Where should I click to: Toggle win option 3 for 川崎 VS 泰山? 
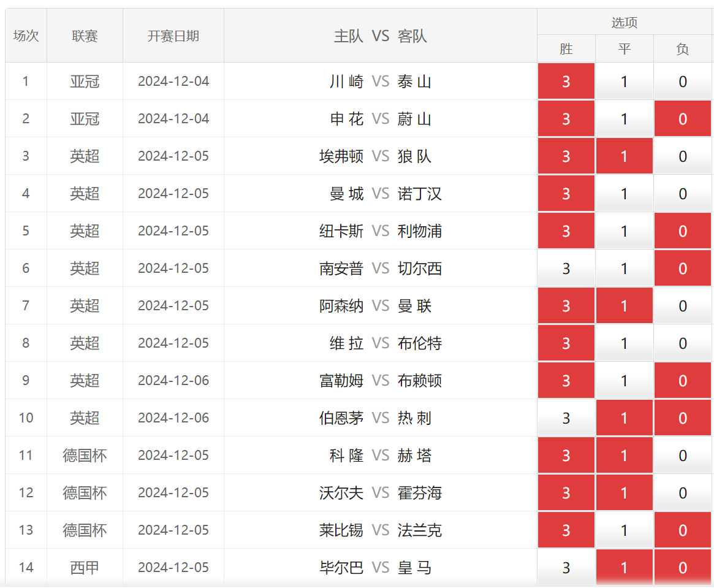[x=566, y=82]
